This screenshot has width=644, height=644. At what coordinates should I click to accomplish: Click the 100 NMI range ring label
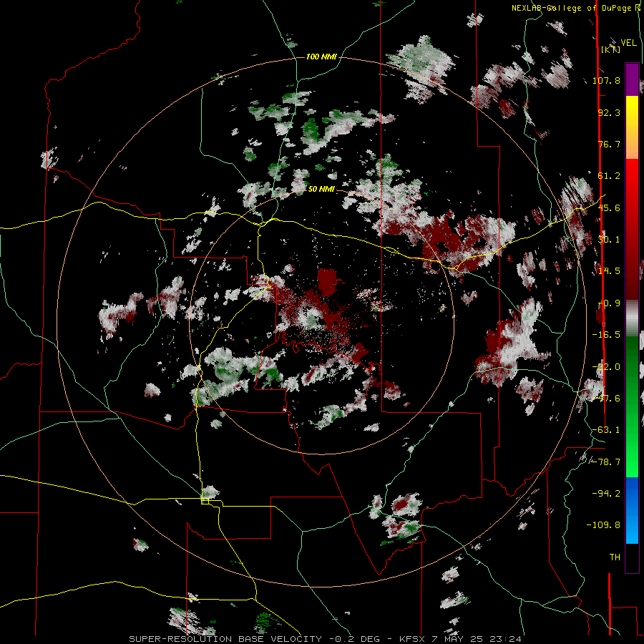point(321,57)
